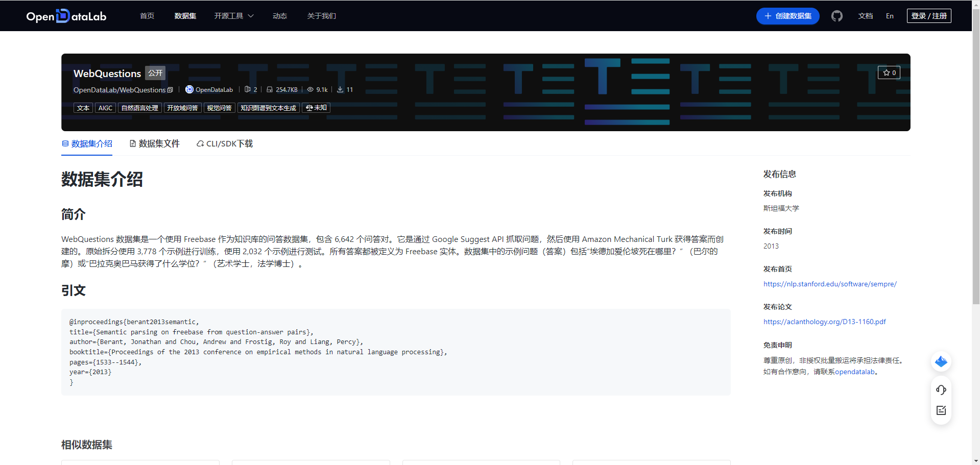
Task: Click the 文本 tag
Action: 83,108
